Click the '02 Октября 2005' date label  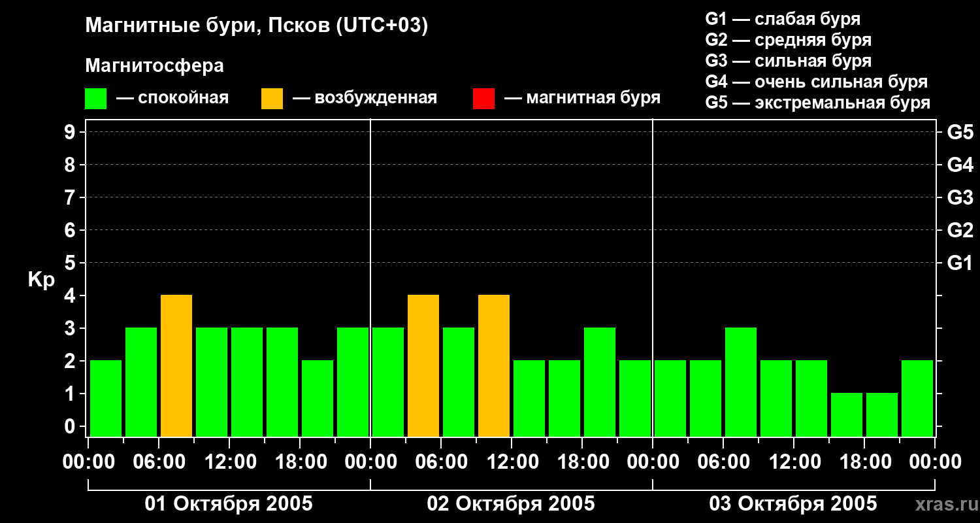point(511,504)
